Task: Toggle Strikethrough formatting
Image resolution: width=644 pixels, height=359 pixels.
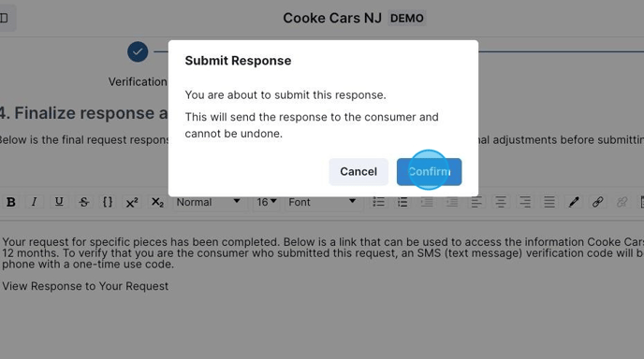Action: pyautogui.click(x=84, y=202)
